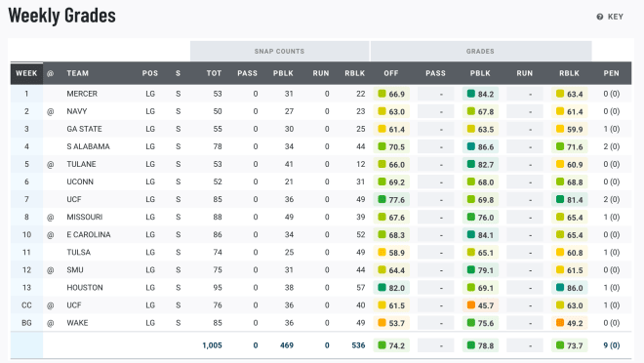Select the MISSOURI week 8 row

321,218
